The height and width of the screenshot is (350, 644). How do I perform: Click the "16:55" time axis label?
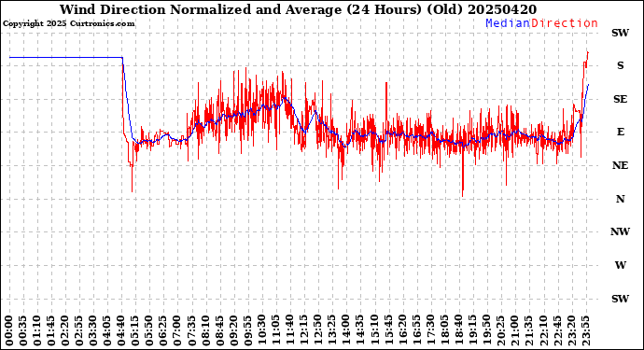pos(416,330)
